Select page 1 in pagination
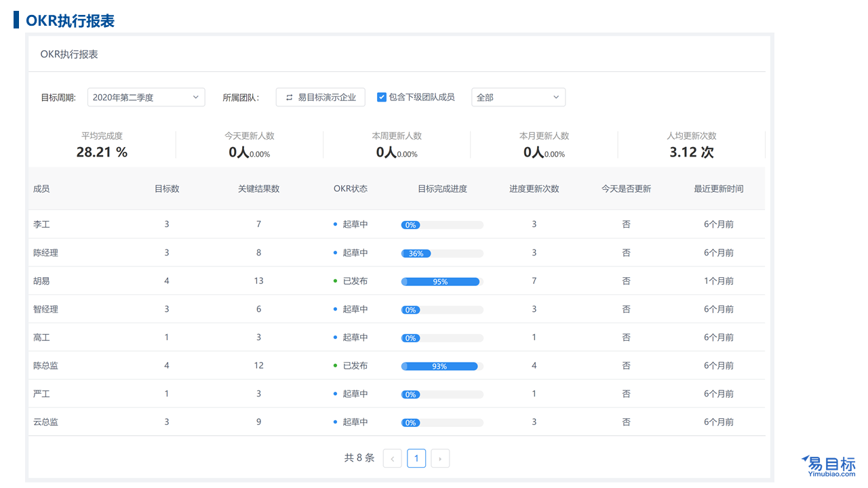 click(x=416, y=458)
